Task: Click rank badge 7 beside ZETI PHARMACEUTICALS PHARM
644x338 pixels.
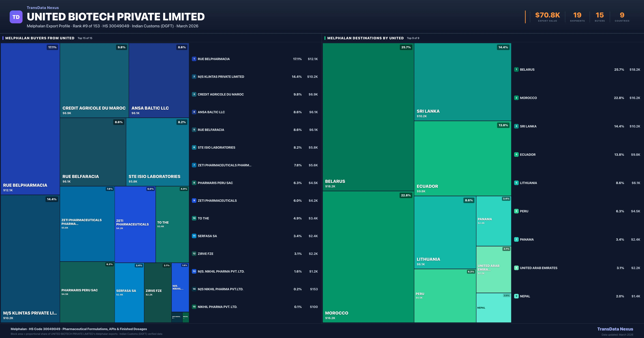Action: pos(194,165)
